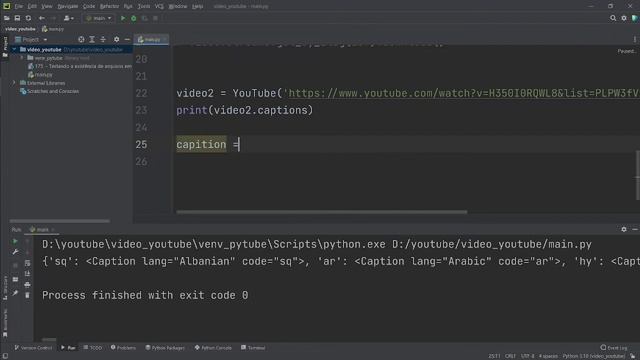Click Run with Coverage icon
640x360 pixels.
pos(144,18)
